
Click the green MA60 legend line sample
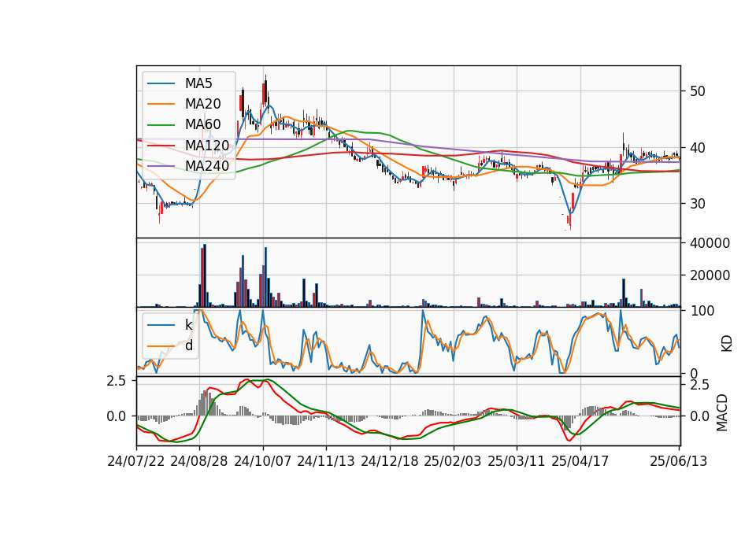pos(161,125)
